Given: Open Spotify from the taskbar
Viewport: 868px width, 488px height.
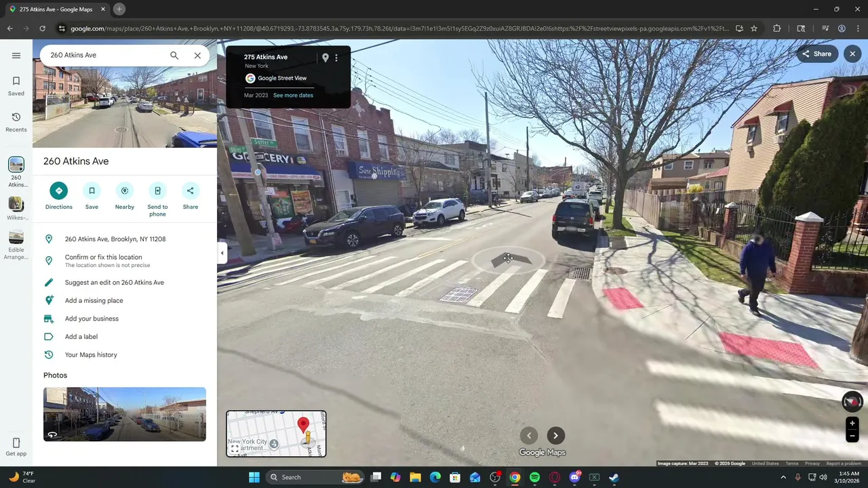Looking at the screenshot, I should [534, 477].
